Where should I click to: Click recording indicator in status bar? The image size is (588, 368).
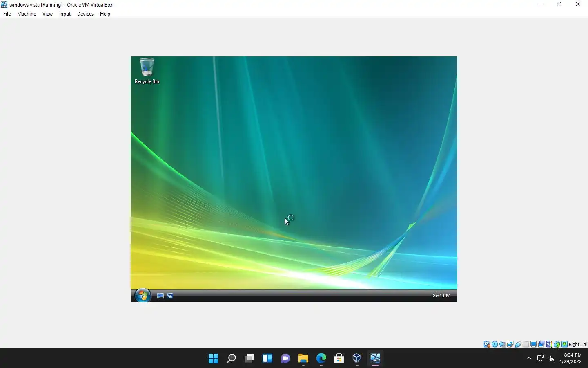click(541, 344)
